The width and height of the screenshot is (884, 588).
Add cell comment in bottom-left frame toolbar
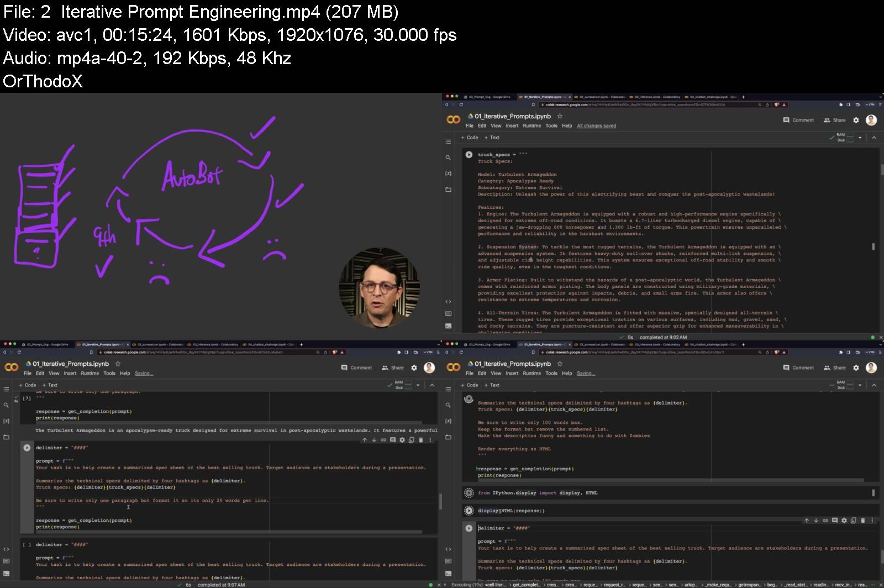(393, 440)
